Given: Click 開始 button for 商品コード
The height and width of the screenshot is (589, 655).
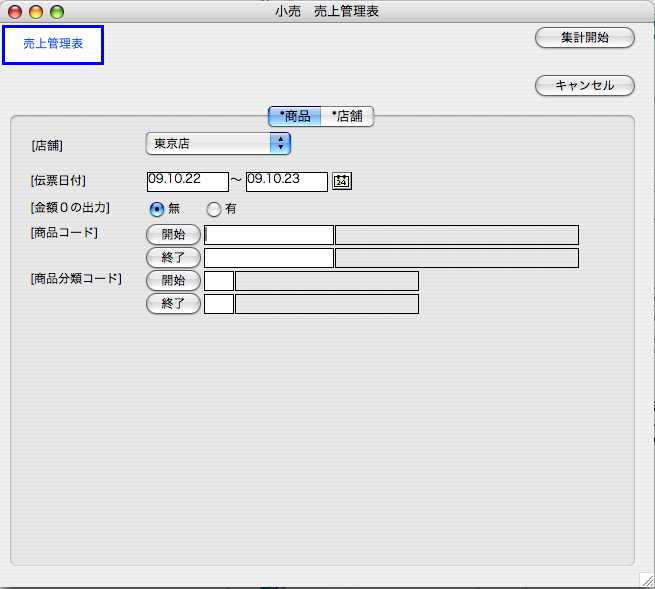Looking at the screenshot, I should click(x=173, y=234).
